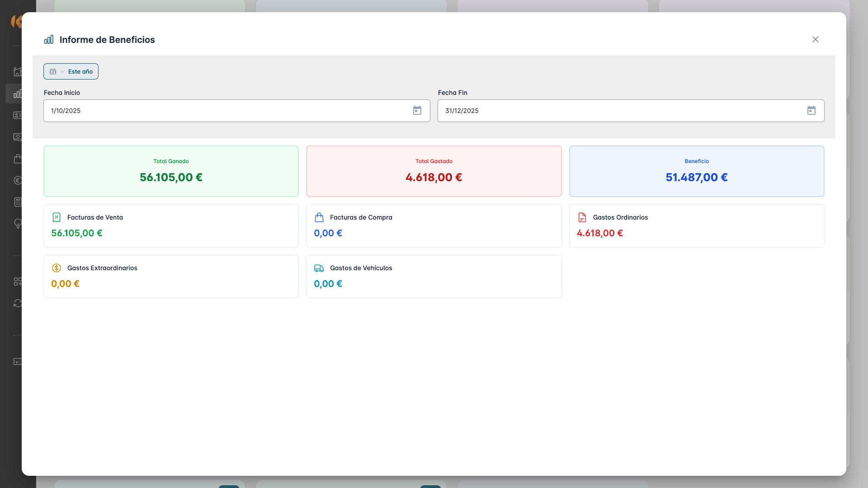Click the Gastos de Vehículos truck icon
Viewport: 868px width, 488px height.
coord(319,268)
